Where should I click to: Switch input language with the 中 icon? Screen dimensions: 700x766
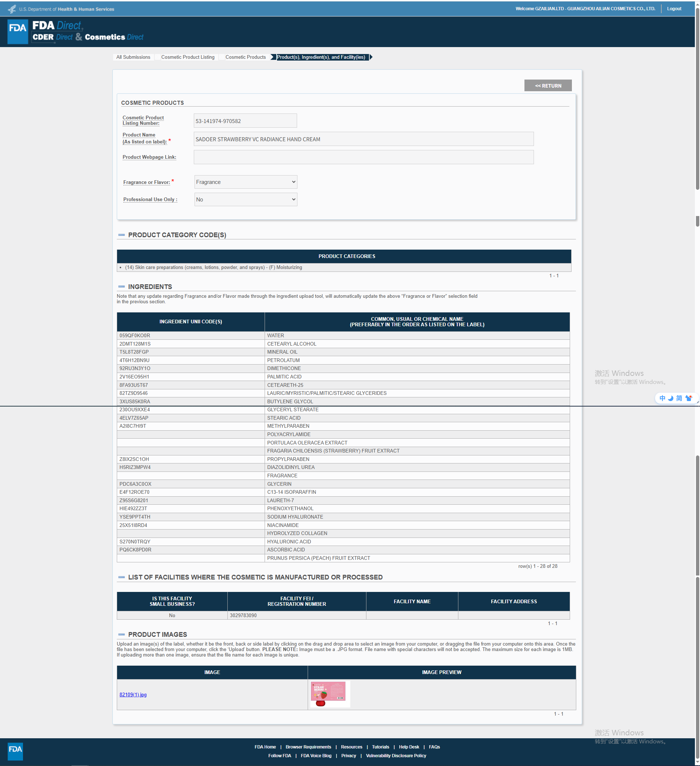tap(662, 398)
